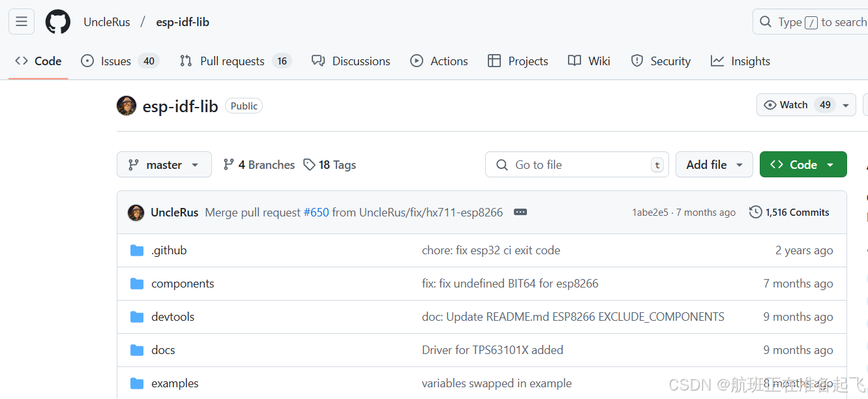868x399 pixels.
Task: Click the Pull requests count badge 16
Action: 282,61
